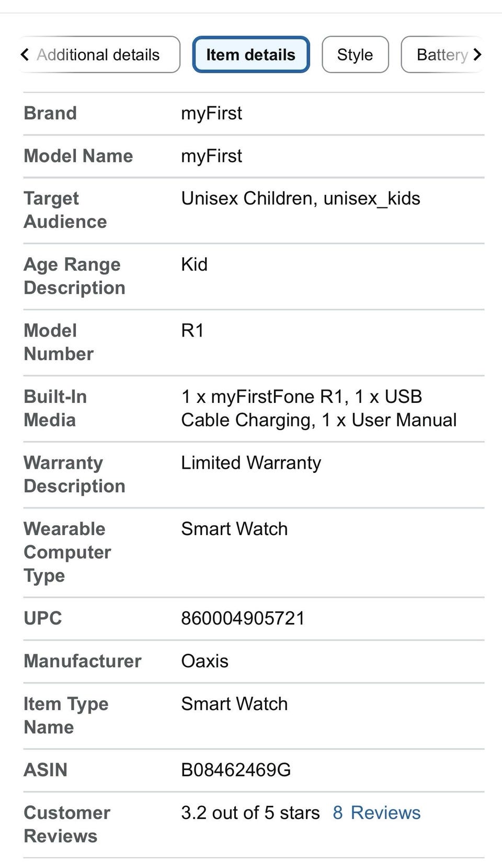Screen dimensions: 502x868
Task: Click the Age Range value Kid
Action: coord(194,264)
